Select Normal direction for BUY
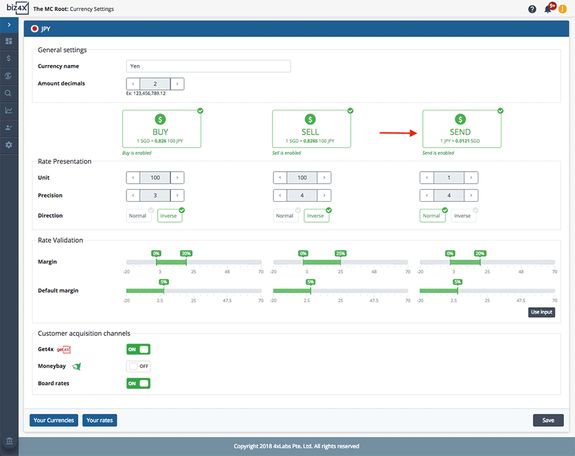This screenshot has width=575, height=456. (x=138, y=216)
